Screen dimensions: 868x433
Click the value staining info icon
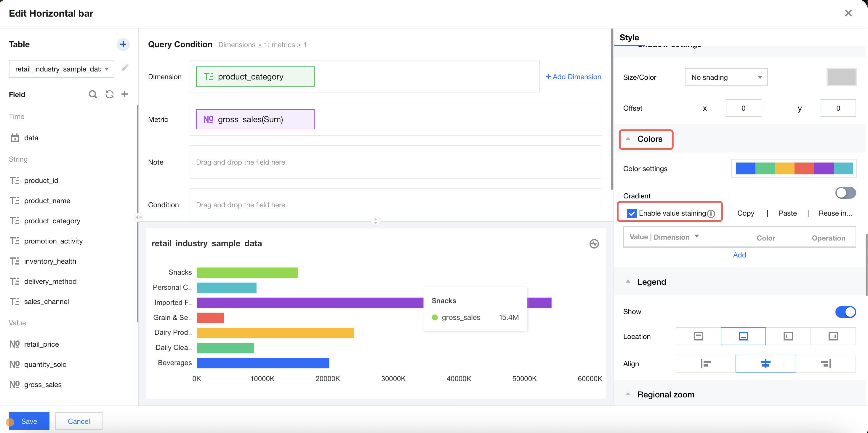tap(711, 214)
